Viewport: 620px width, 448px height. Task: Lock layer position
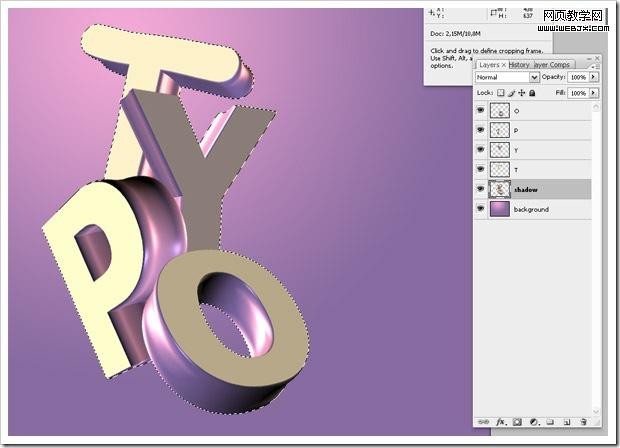point(522,93)
